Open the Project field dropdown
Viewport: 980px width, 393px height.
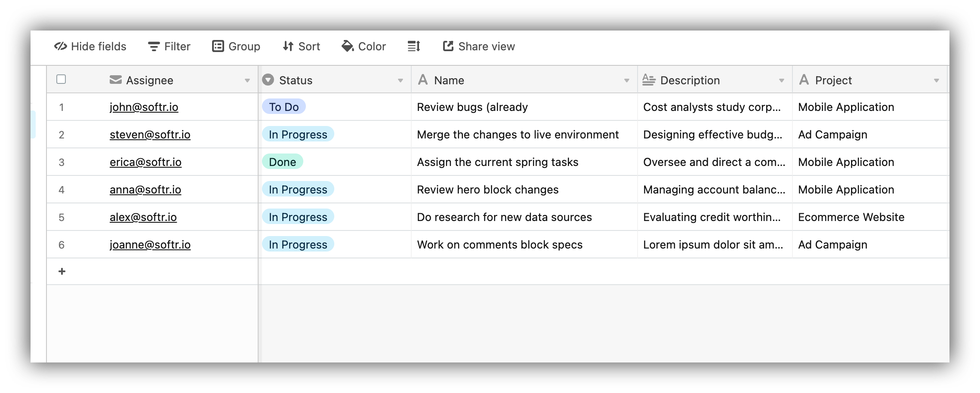pos(937,80)
